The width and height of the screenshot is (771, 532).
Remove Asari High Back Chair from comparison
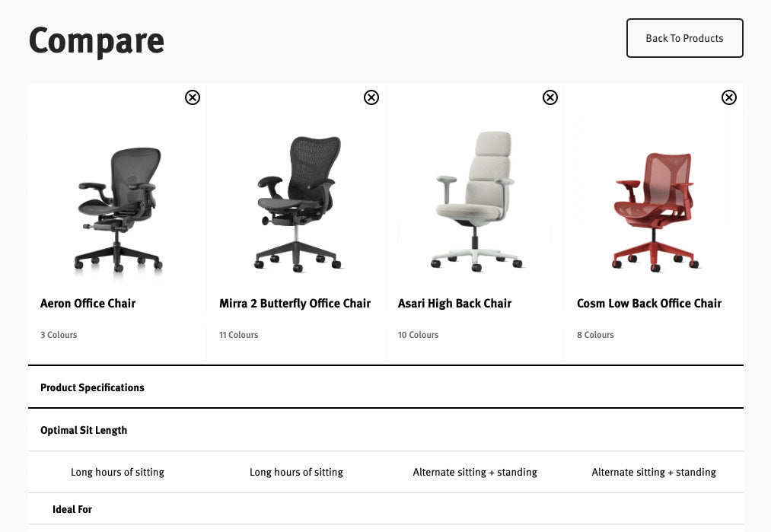pyautogui.click(x=550, y=97)
